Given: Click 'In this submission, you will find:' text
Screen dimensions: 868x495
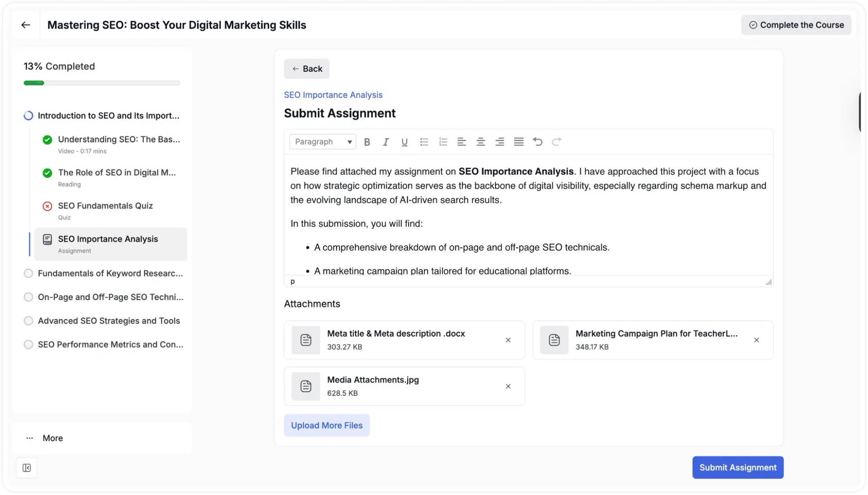Looking at the screenshot, I should (356, 224).
